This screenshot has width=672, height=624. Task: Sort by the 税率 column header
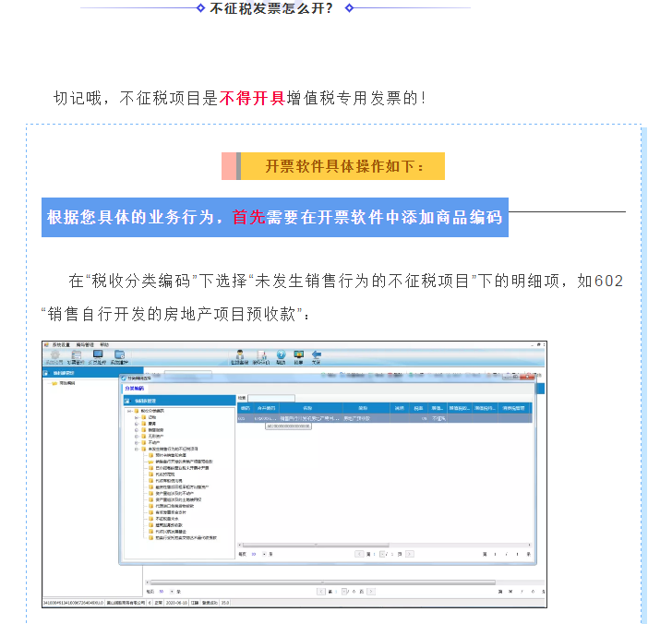[x=419, y=408]
